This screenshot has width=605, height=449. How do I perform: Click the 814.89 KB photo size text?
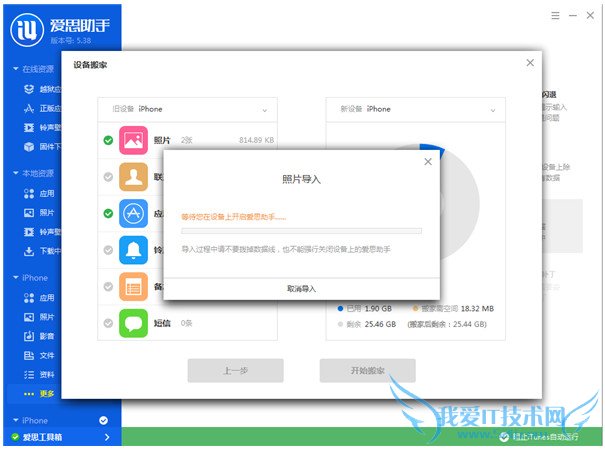[256, 140]
